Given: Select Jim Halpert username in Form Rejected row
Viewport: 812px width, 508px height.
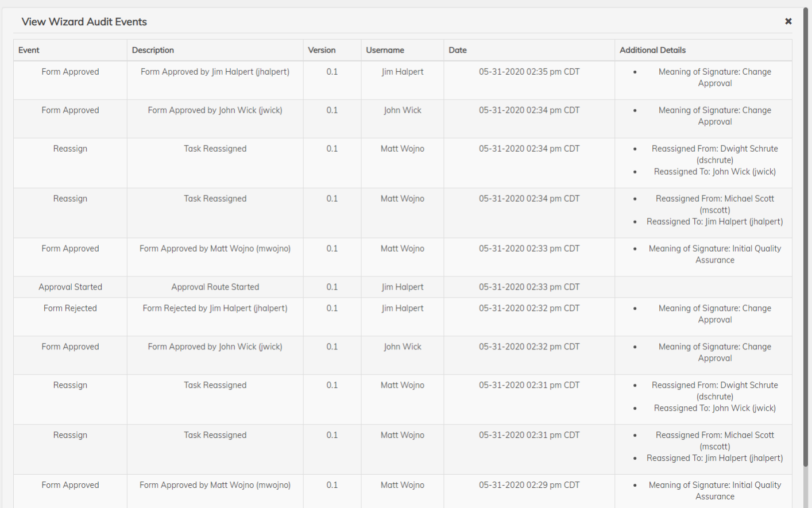Looking at the screenshot, I should (x=402, y=308).
